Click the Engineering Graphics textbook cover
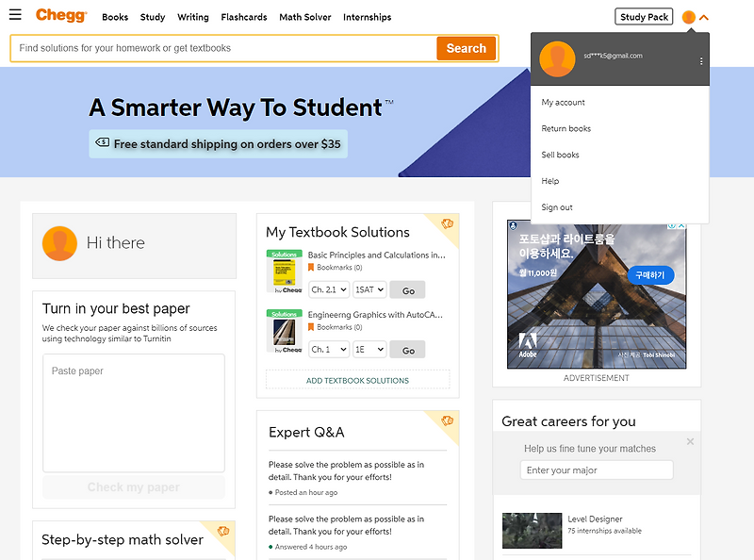 tap(285, 332)
